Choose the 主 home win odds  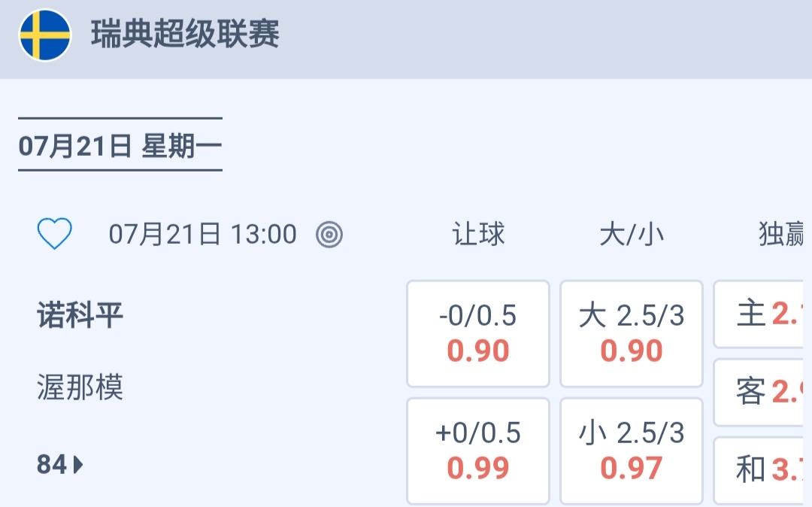click(759, 314)
